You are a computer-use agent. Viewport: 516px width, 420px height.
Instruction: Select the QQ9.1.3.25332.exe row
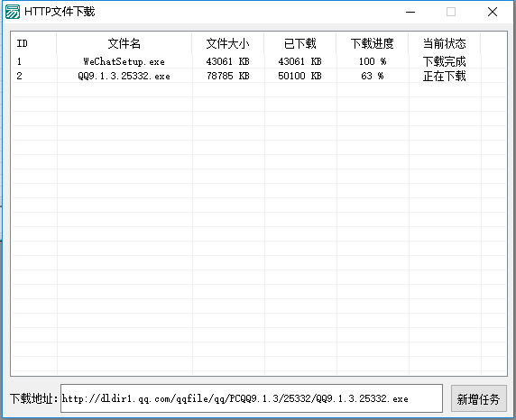259,76
